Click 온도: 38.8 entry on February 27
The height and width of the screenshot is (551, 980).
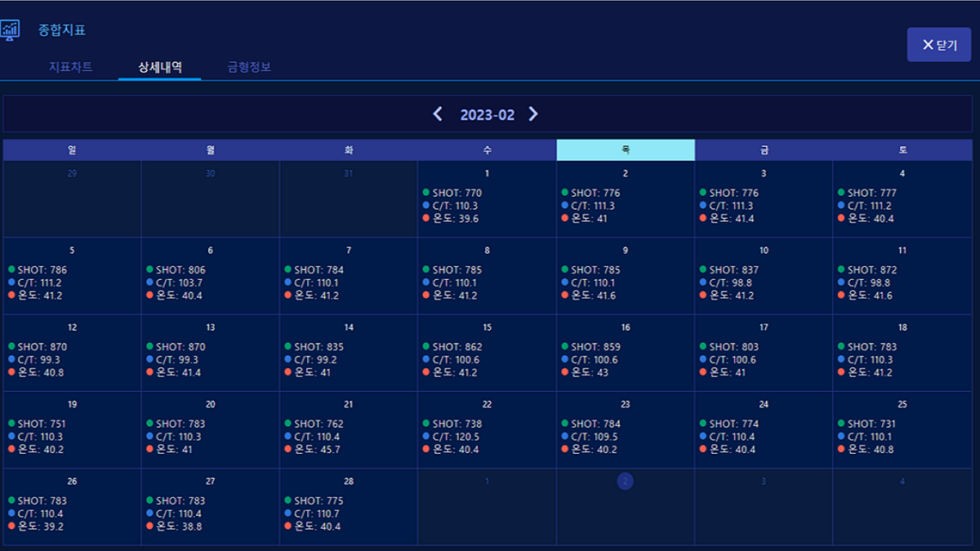[x=179, y=527]
